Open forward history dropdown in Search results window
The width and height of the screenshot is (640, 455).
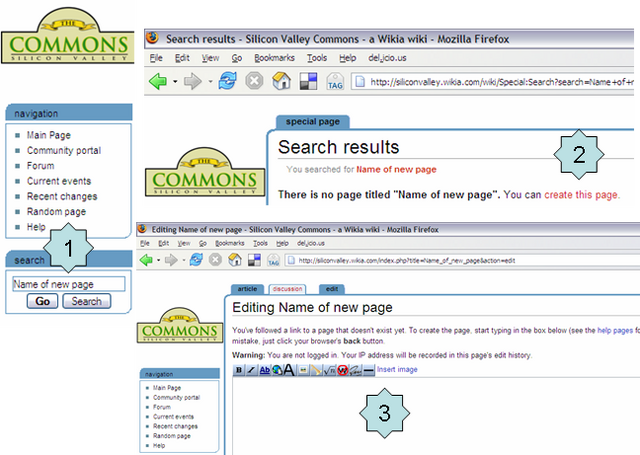210,82
